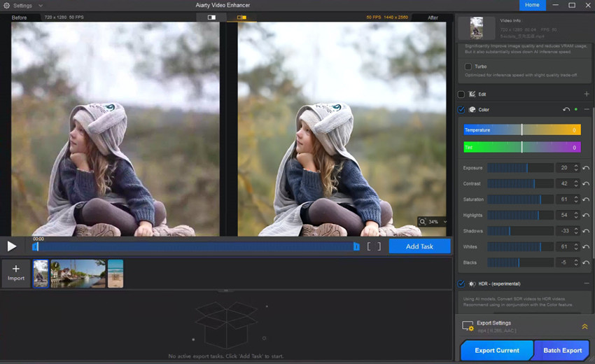Image resolution: width=595 pixels, height=364 pixels.
Task: Reset the Whites value
Action: pyautogui.click(x=586, y=246)
